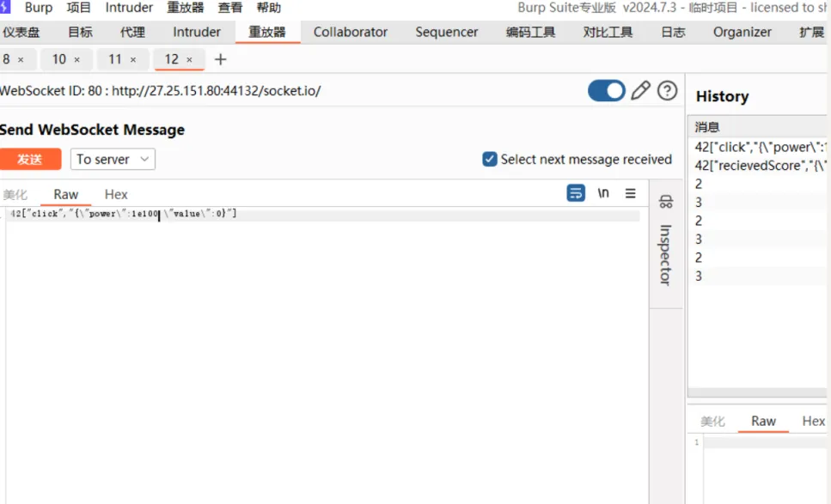Switch history viewer to Hex tab

814,421
